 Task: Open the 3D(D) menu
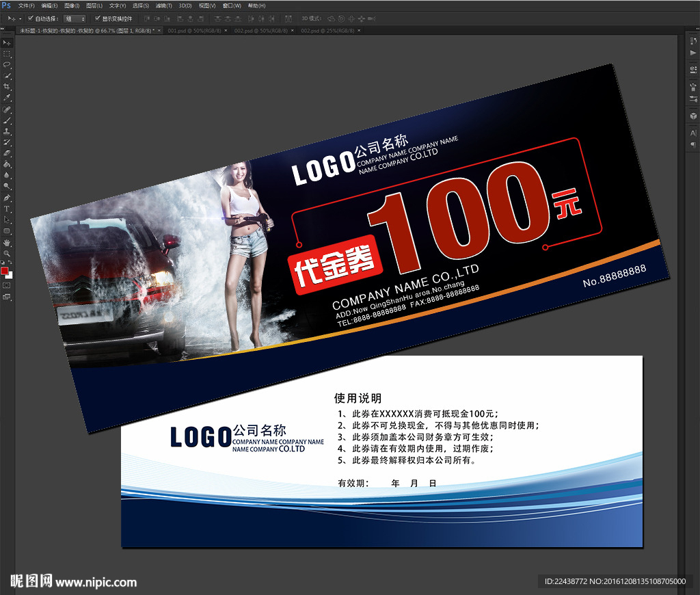(185, 5)
